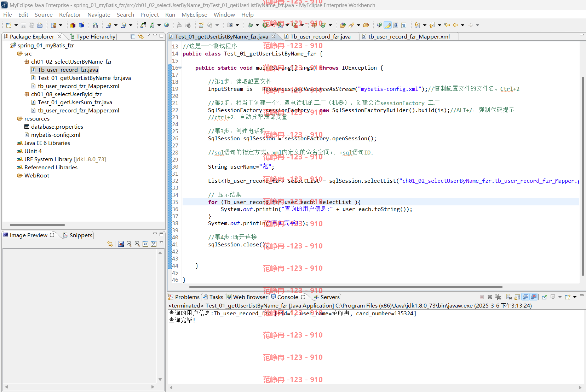This screenshot has height=392, width=586.
Task: Click Link with Editor in Package Explorer
Action: (141, 36)
